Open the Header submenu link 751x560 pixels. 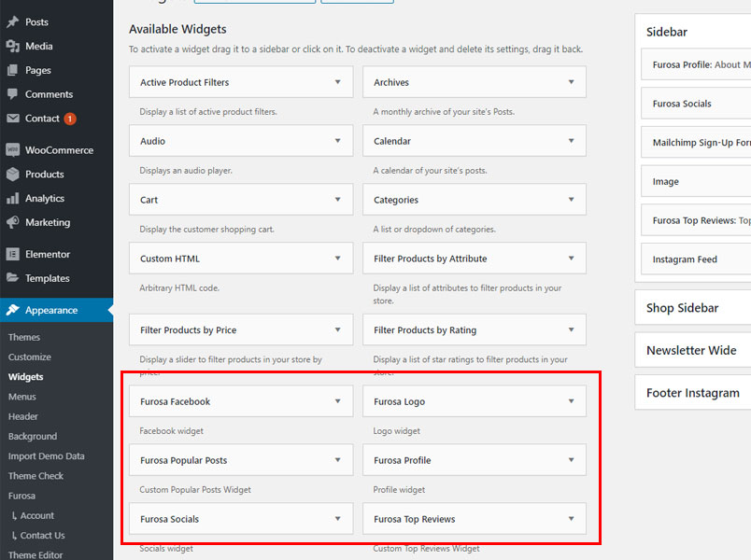[23, 417]
